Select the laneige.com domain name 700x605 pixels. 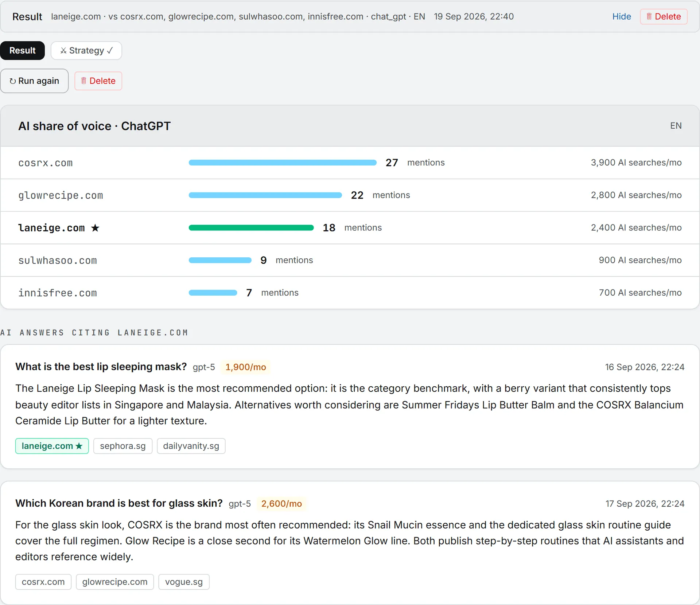pyautogui.click(x=51, y=228)
